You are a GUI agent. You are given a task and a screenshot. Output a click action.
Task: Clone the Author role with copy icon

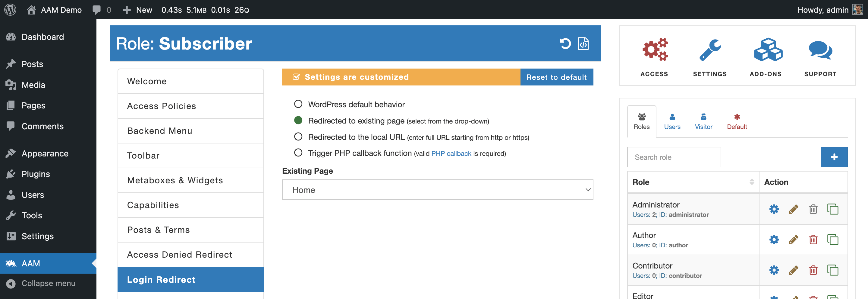pyautogui.click(x=832, y=240)
